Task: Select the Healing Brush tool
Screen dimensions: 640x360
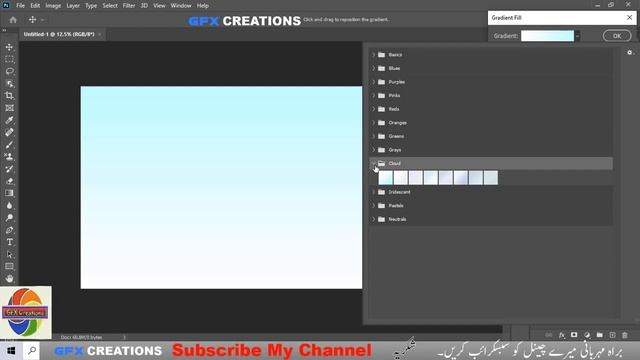Action: (x=9, y=133)
